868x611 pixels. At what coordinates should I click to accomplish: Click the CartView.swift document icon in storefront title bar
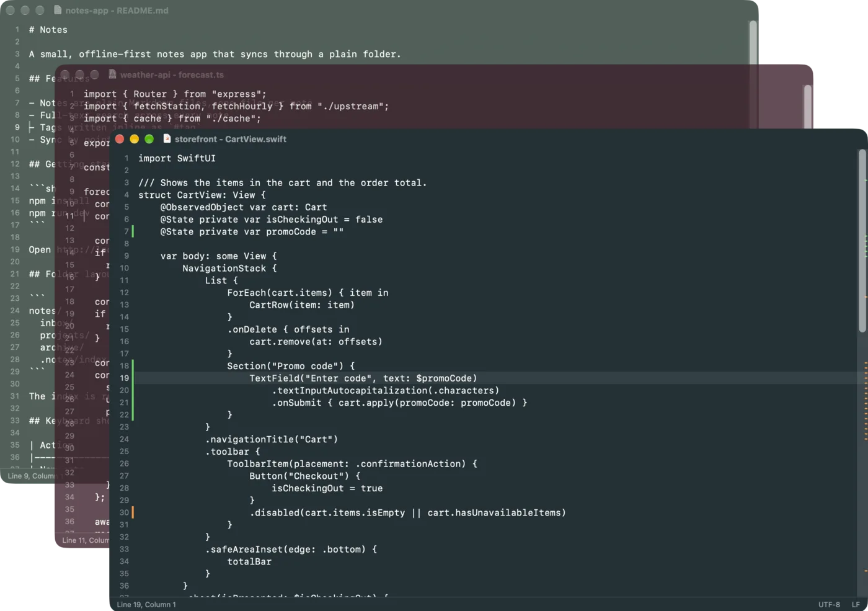click(x=167, y=139)
